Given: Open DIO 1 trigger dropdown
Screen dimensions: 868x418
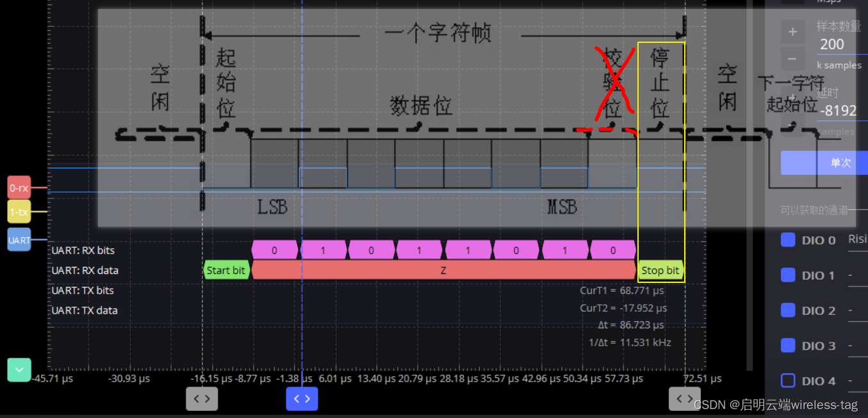Looking at the screenshot, I should [858, 275].
